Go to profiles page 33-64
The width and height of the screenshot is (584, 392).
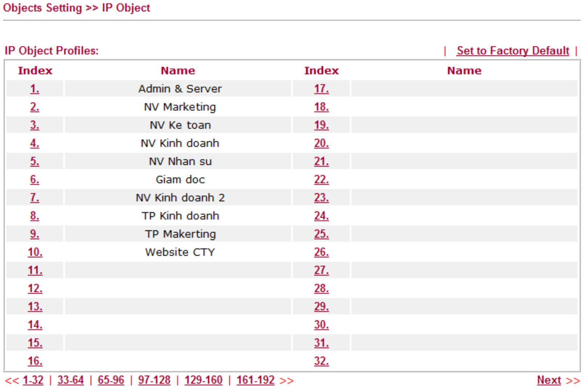[x=70, y=380]
